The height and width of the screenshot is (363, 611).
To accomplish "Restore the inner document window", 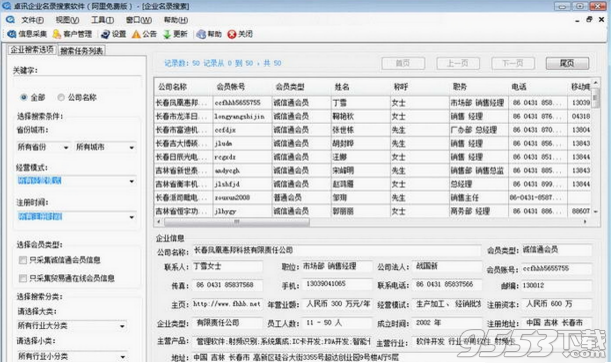I will click(589, 19).
